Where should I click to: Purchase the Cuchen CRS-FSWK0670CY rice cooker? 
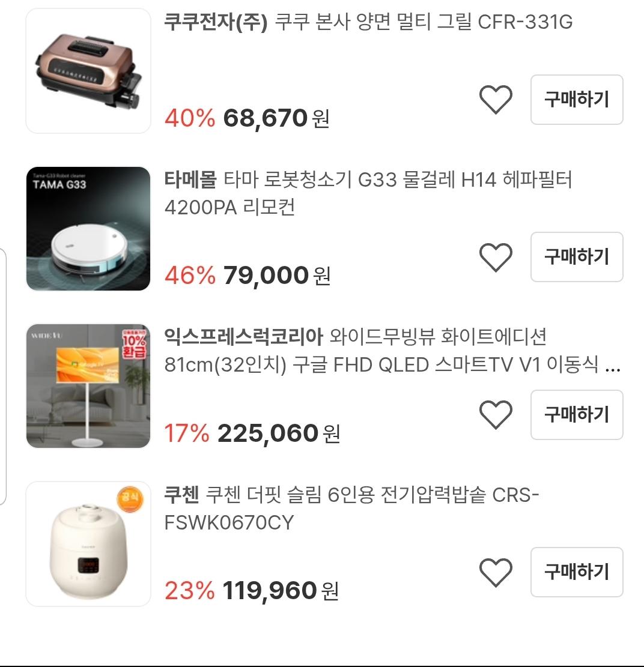tap(577, 572)
